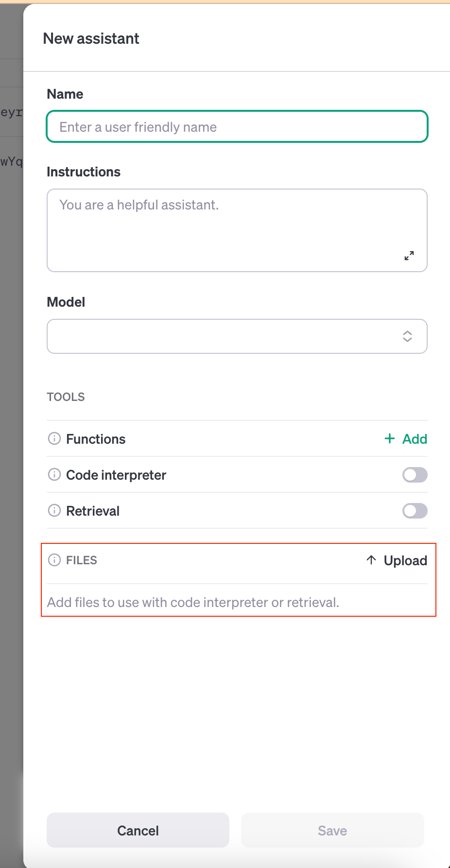The image size is (450, 868).
Task: Click the Save button
Action: point(332,831)
